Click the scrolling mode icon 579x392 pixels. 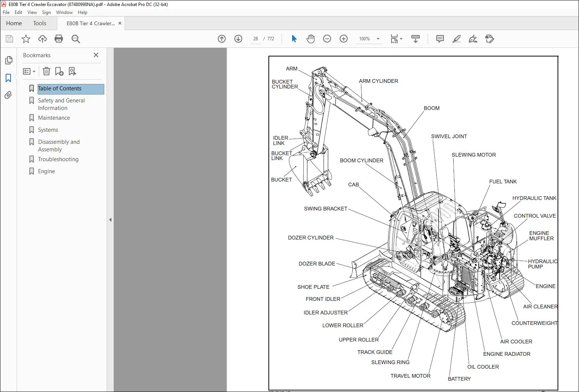416,39
